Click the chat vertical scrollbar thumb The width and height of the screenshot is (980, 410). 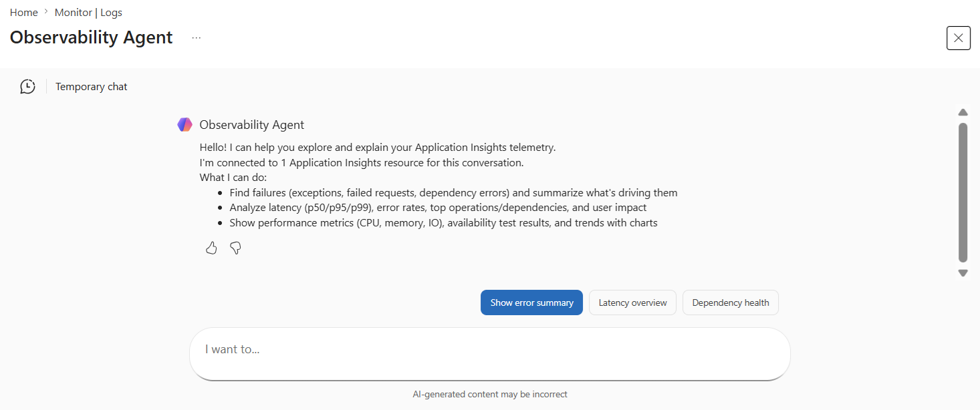[x=963, y=192]
